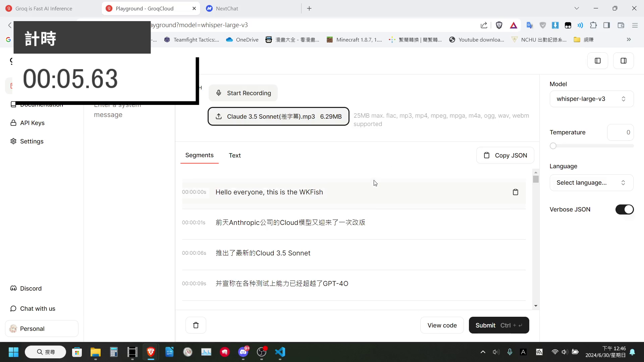Screen dimensions: 644x362
Task: Toggle the Verbose JSON switch
Action: point(625,209)
